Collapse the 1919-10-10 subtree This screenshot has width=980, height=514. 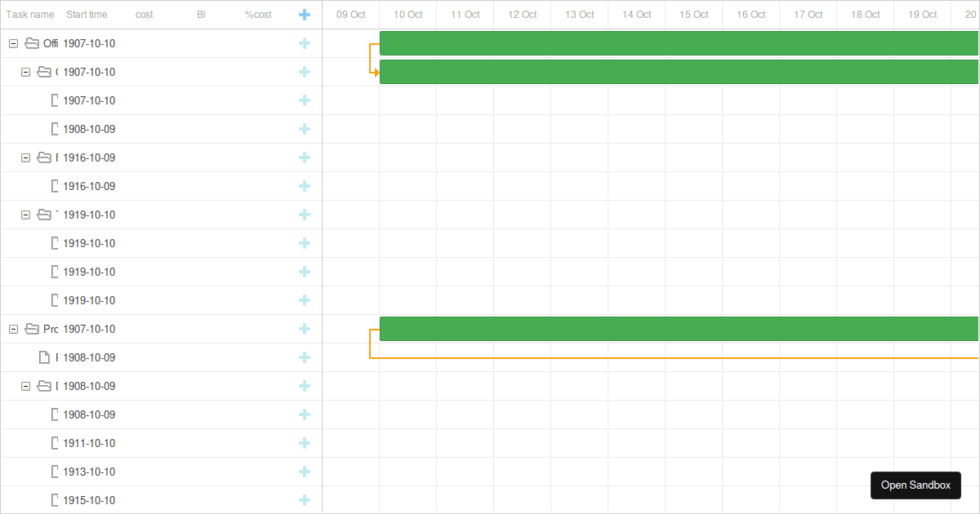click(x=25, y=215)
